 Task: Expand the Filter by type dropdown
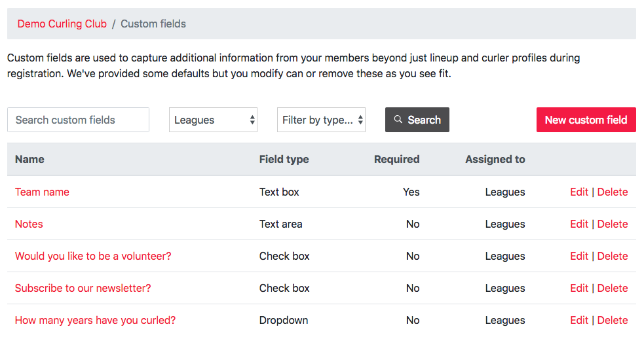[321, 120]
